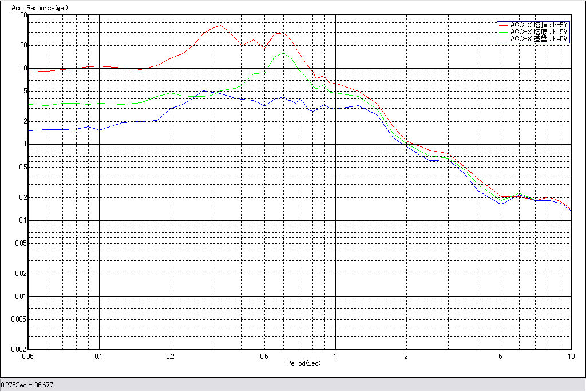The width and height of the screenshot is (586, 392).
Task: Click the 0.05 label on the period axis
Action: [x=28, y=356]
